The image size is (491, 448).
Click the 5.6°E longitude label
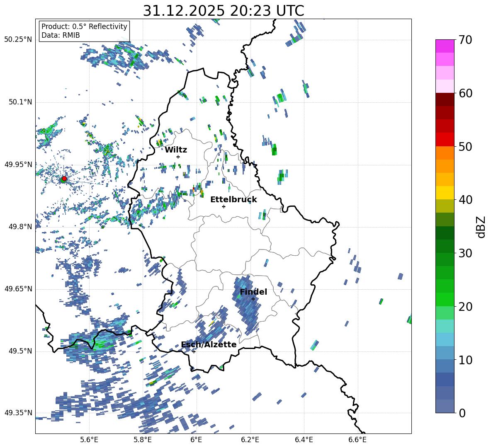(x=89, y=440)
